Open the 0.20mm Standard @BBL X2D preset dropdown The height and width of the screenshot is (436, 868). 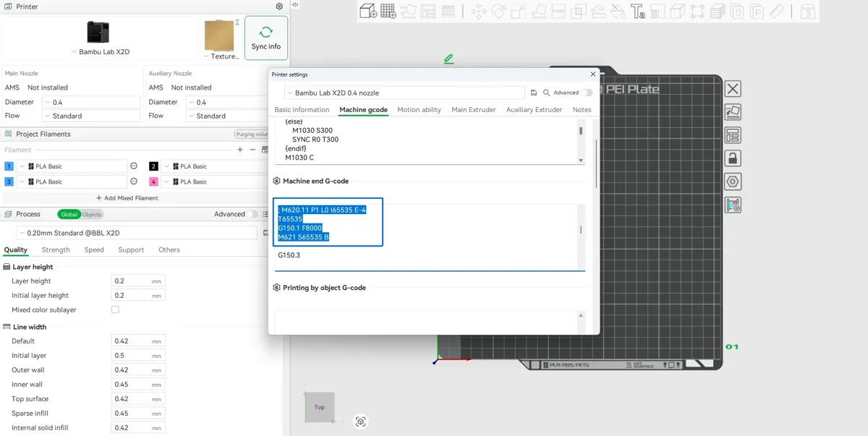pyautogui.click(x=137, y=233)
